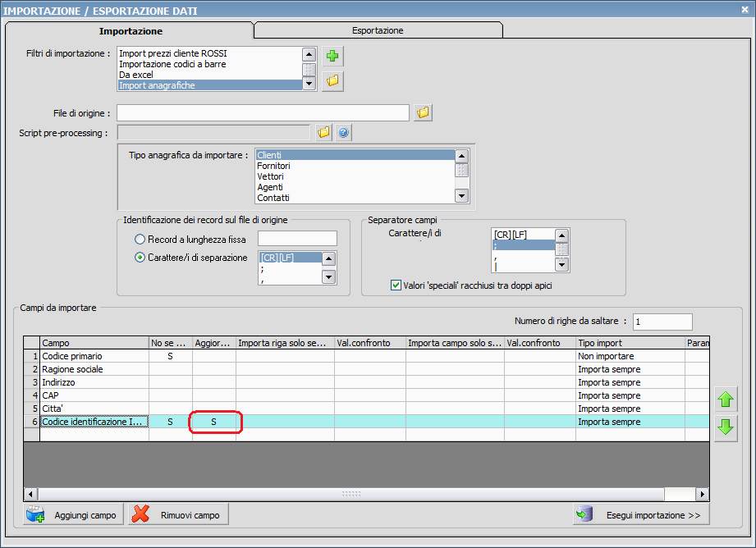Click Tipo import column header

click(x=630, y=343)
